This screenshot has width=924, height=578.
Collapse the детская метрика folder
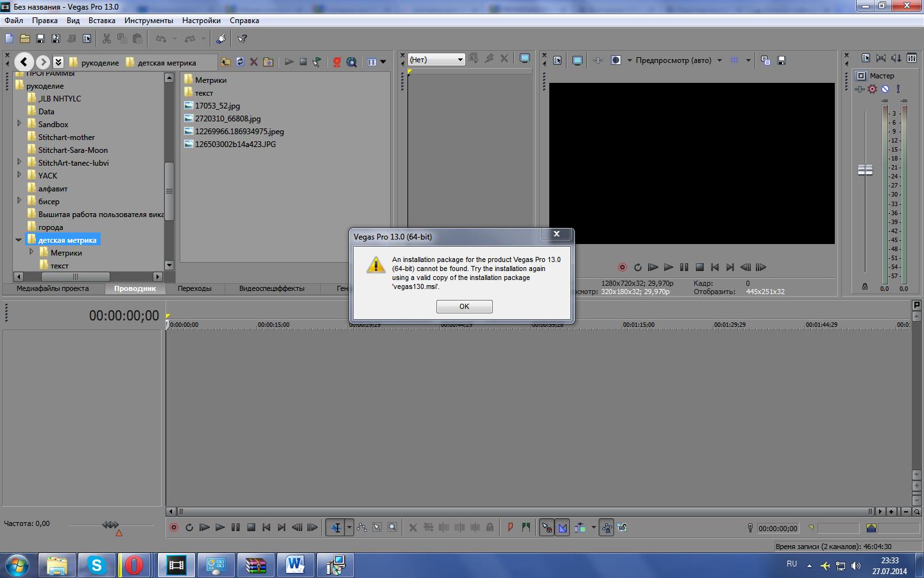(x=19, y=240)
